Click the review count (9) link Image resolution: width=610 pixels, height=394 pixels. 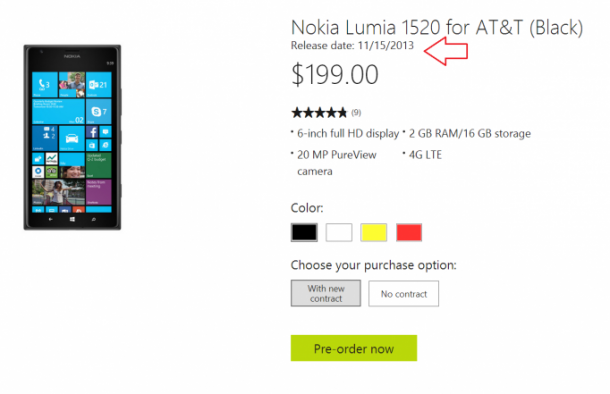pos(356,113)
